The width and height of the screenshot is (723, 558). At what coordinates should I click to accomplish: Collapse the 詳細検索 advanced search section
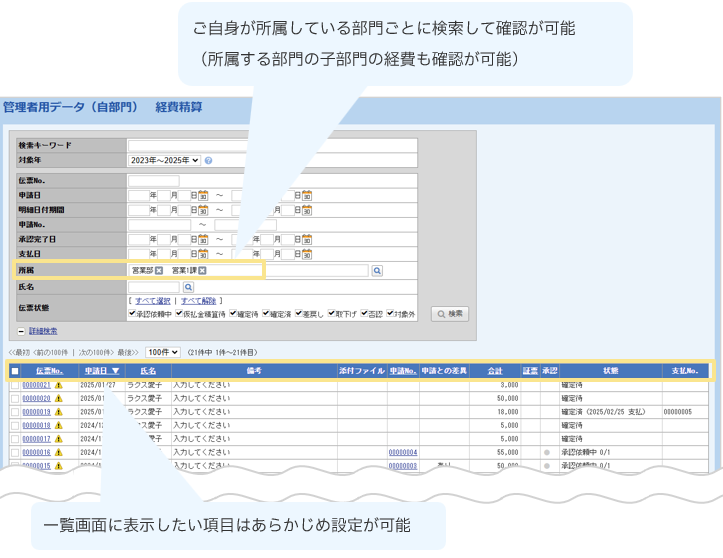pyautogui.click(x=21, y=331)
